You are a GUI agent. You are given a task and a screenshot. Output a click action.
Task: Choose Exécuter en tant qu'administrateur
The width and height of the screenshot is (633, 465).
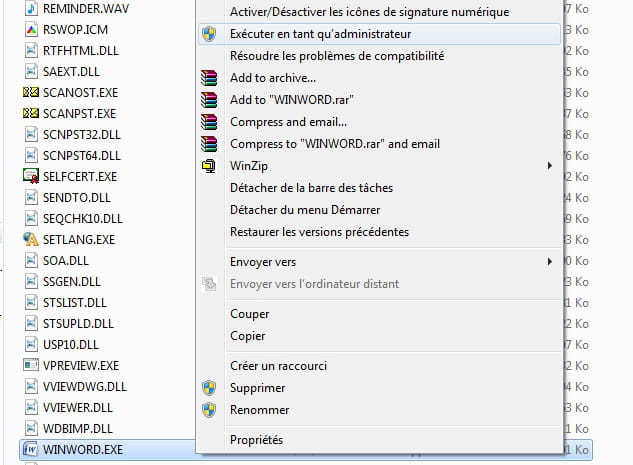[379, 34]
